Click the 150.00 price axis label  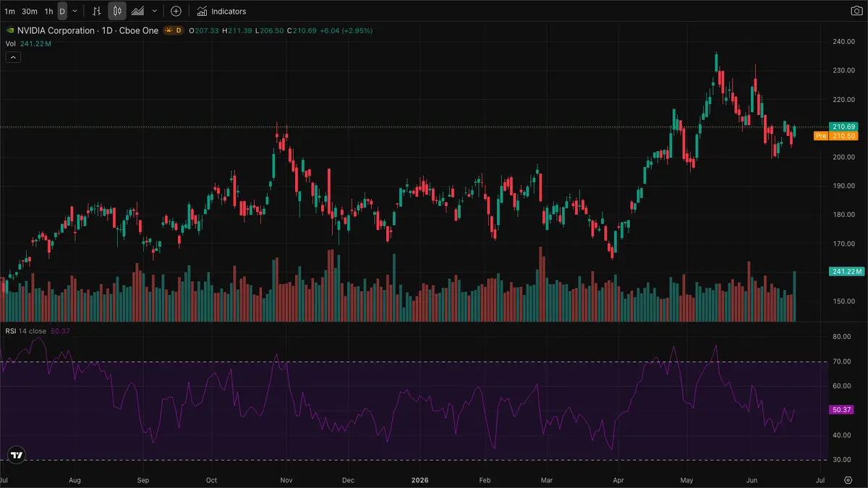click(843, 301)
